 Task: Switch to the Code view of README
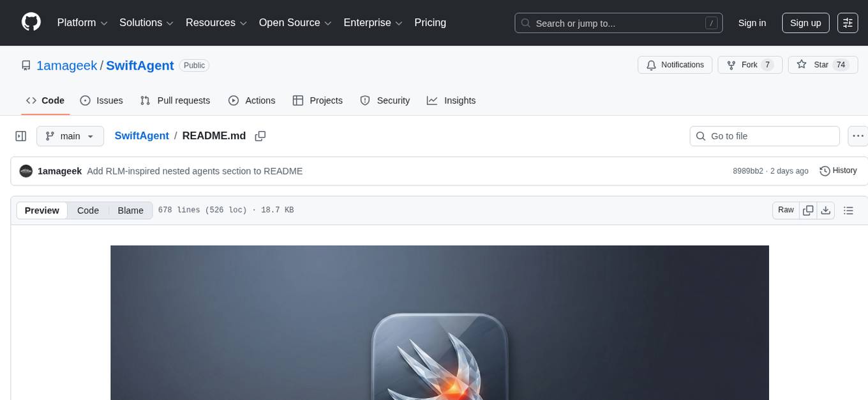pos(87,210)
